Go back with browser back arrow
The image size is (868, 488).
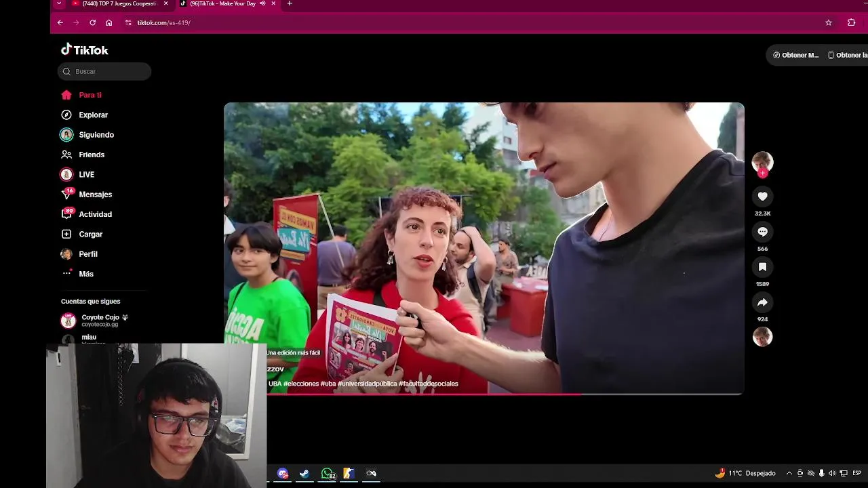[60, 22]
